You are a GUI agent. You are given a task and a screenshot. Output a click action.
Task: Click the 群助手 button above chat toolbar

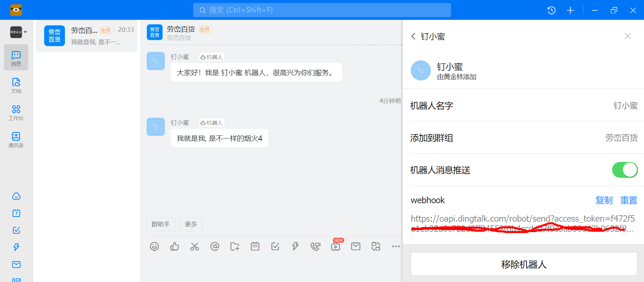[x=161, y=224]
